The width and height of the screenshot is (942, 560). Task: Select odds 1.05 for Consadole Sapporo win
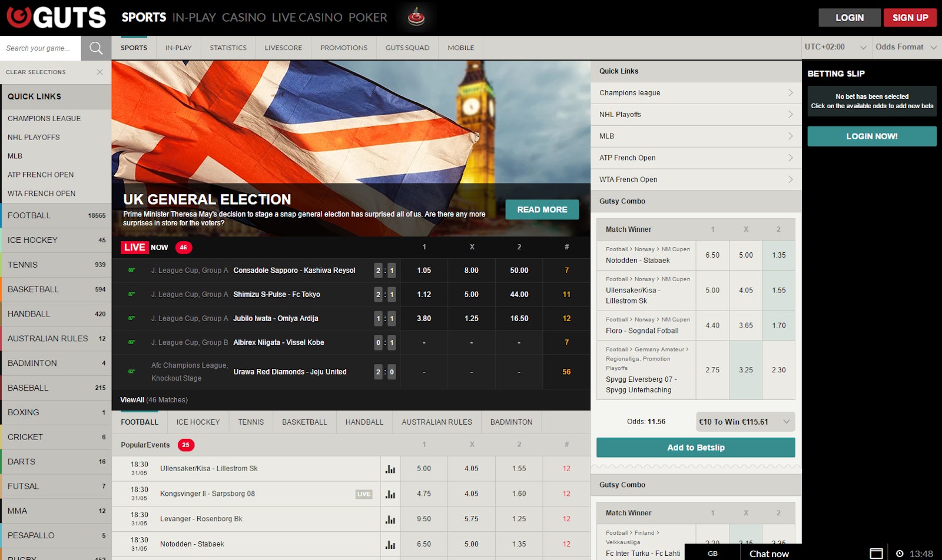click(424, 271)
